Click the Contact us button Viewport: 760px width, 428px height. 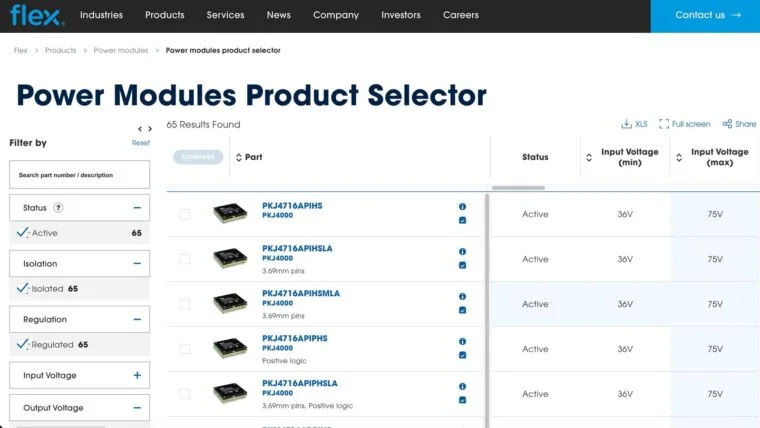pos(705,15)
